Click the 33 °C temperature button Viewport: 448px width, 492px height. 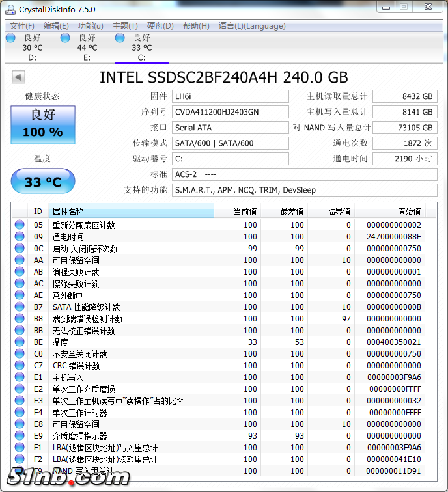tap(43, 182)
